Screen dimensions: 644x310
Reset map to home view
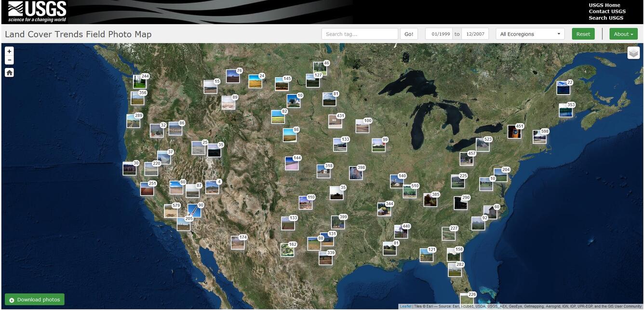9,72
